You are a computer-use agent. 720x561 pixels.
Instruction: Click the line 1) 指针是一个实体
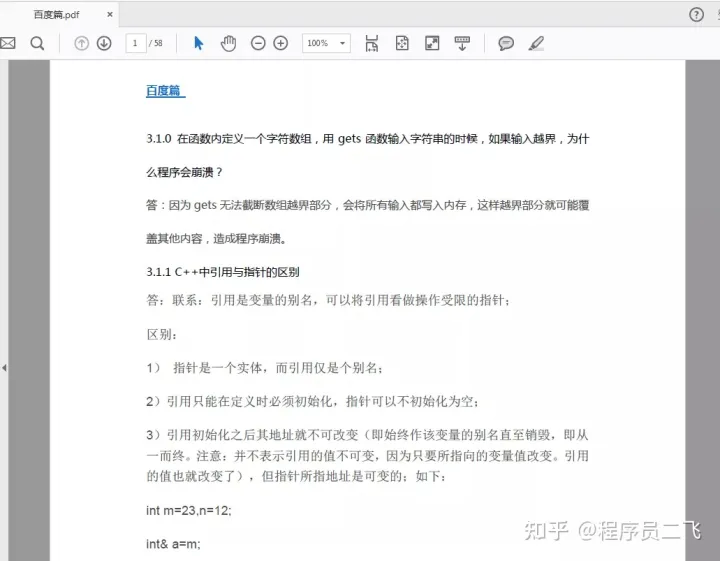(x=265, y=368)
